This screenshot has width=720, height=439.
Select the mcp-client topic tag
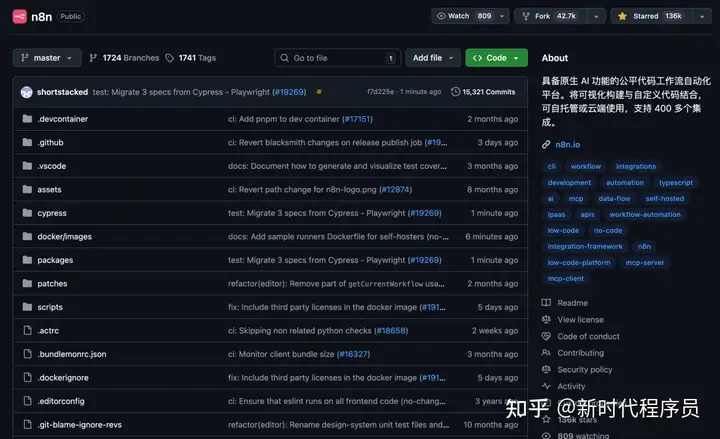tap(566, 279)
